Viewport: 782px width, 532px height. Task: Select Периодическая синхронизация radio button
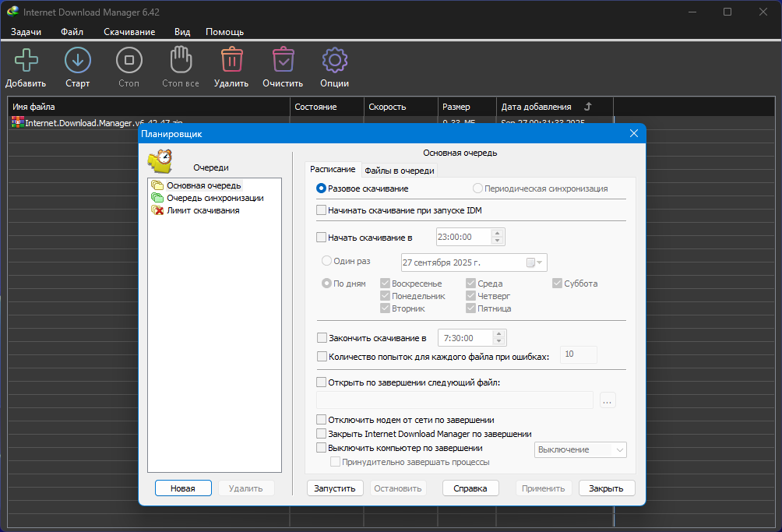(x=477, y=188)
